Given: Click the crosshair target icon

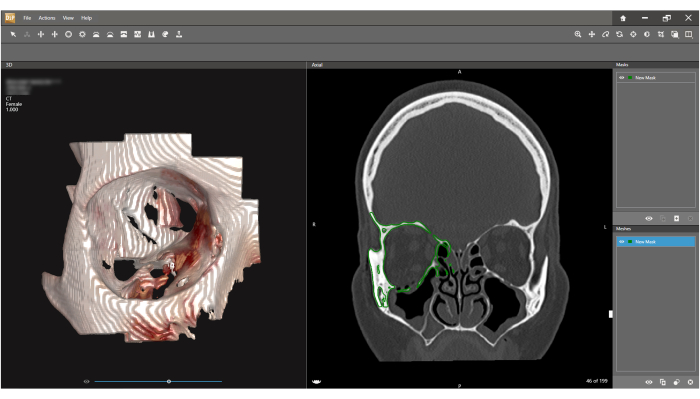Looking at the screenshot, I should tap(633, 34).
